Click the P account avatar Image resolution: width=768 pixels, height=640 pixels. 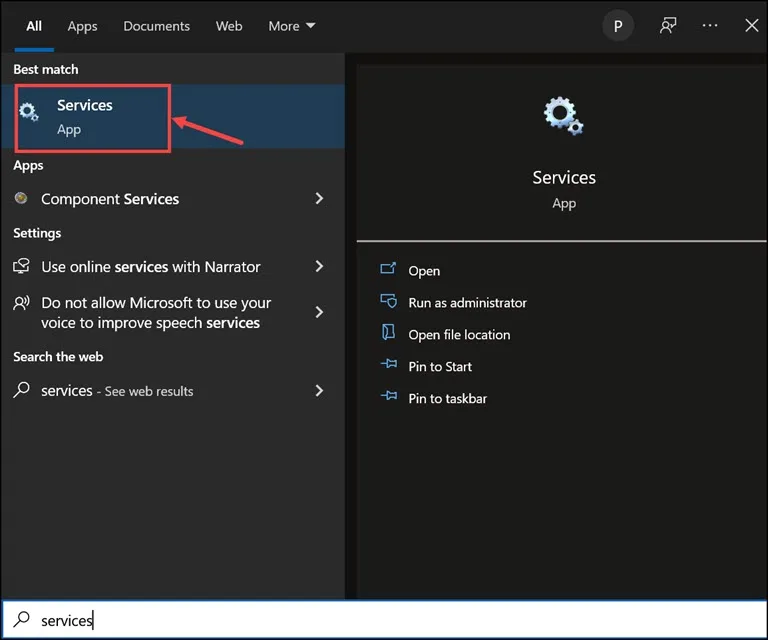click(x=618, y=26)
